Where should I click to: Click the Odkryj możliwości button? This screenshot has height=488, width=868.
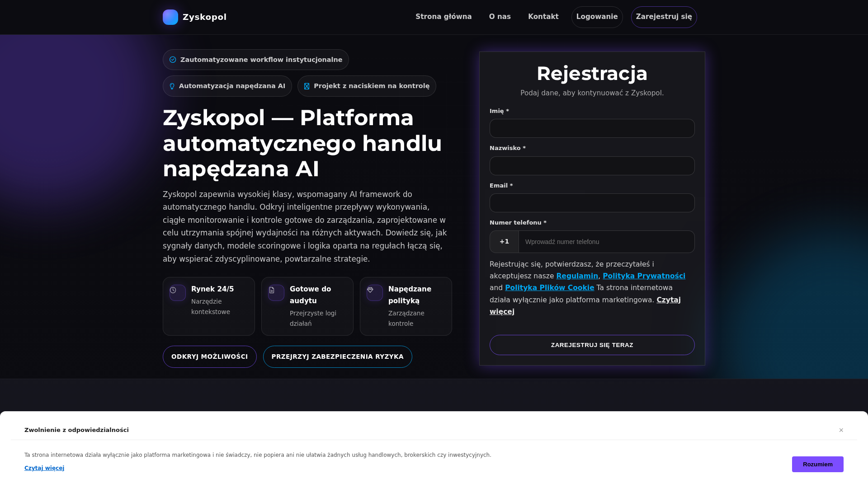(x=210, y=357)
